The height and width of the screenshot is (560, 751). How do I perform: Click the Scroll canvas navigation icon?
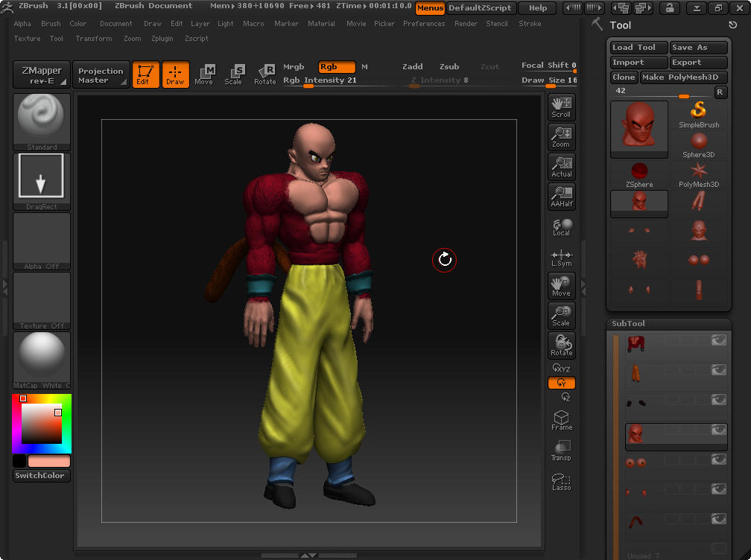561,107
